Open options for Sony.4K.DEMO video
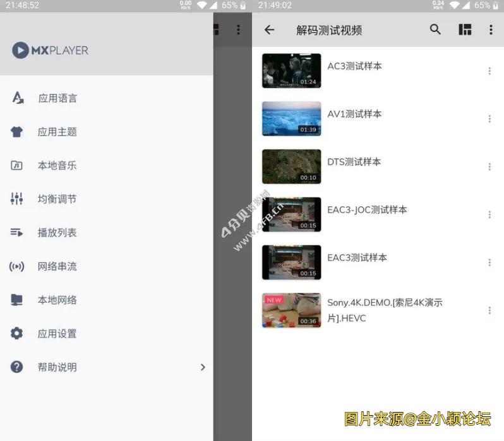 click(x=489, y=310)
